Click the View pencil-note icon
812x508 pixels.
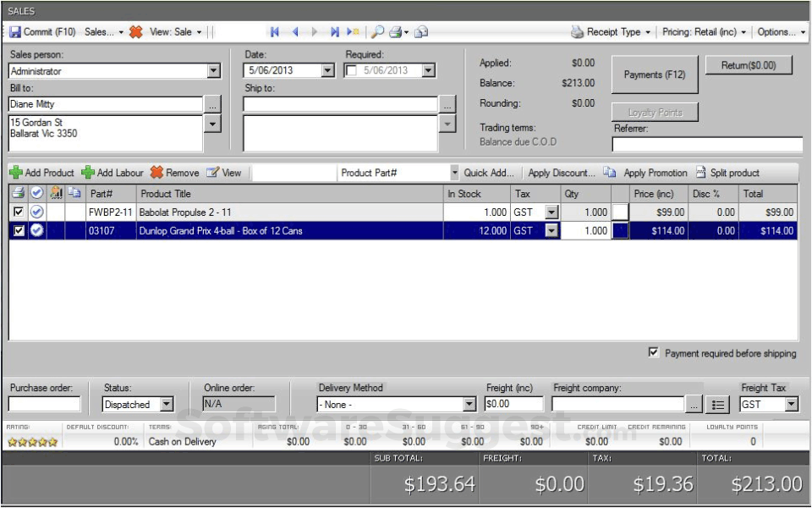pyautogui.click(x=212, y=172)
